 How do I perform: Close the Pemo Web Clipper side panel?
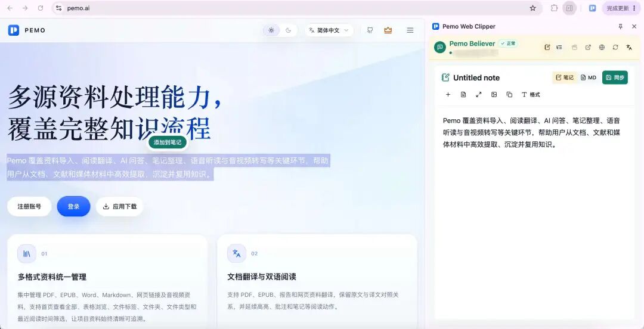[x=634, y=26]
